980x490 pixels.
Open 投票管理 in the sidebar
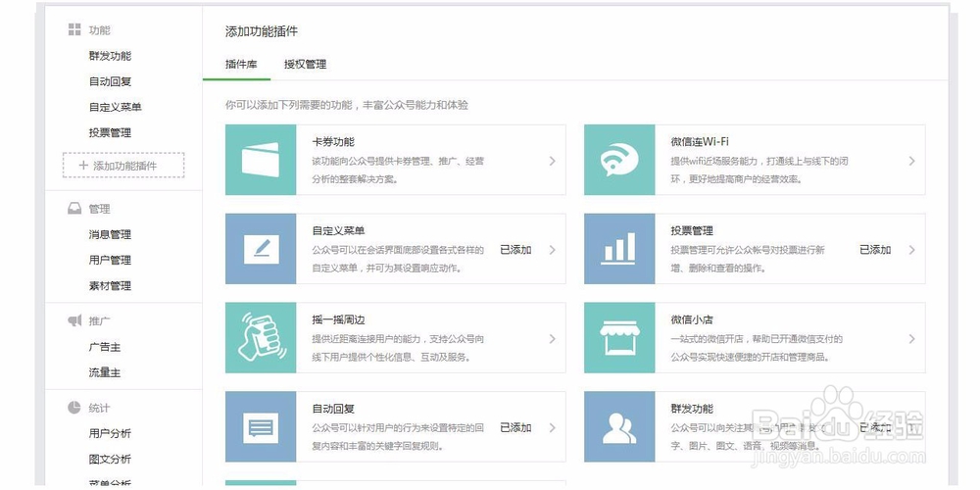(110, 132)
